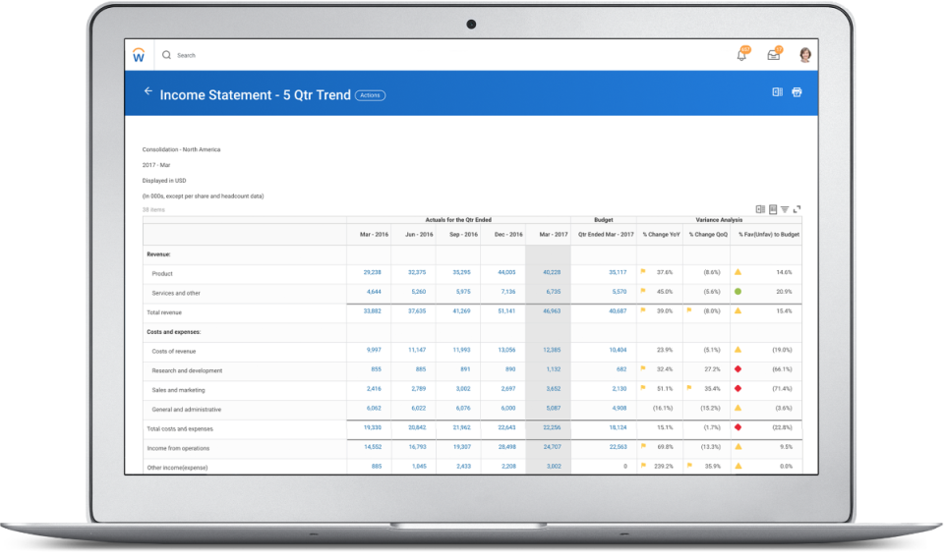Click the % Change YoY header
Image resolution: width=944 pixels, height=560 pixels.
[661, 235]
